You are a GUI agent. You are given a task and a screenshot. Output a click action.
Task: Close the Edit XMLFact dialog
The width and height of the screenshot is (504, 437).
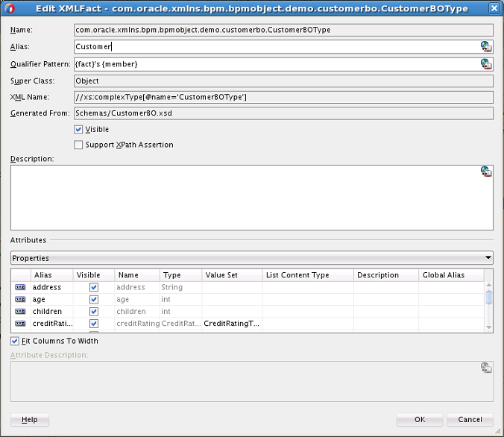(x=494, y=8)
